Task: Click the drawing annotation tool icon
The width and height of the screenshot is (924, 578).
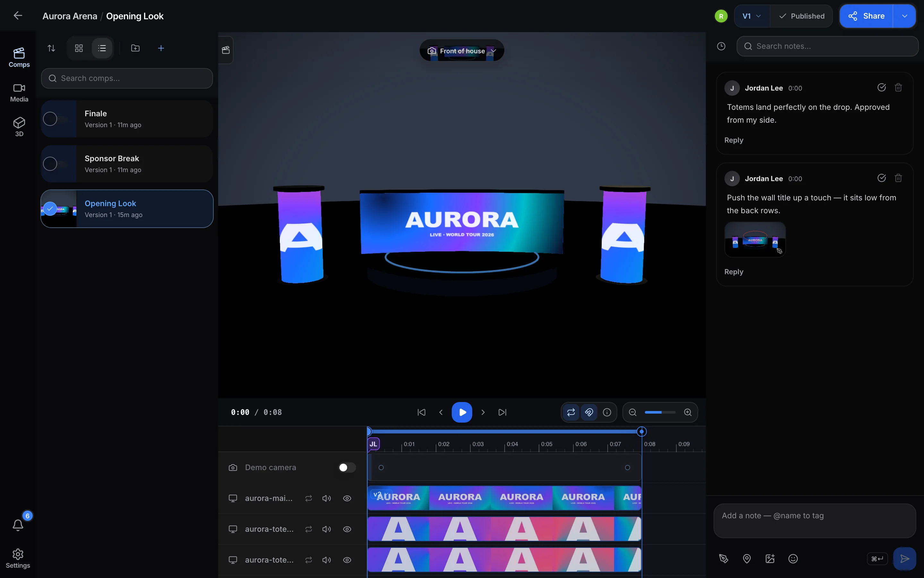Action: click(723, 558)
